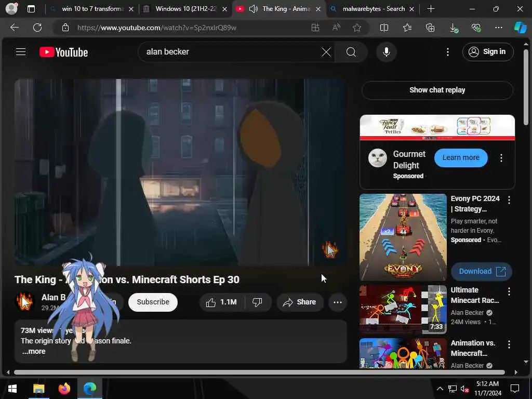Open options for Animation vs. Minecraft video

click(x=509, y=344)
